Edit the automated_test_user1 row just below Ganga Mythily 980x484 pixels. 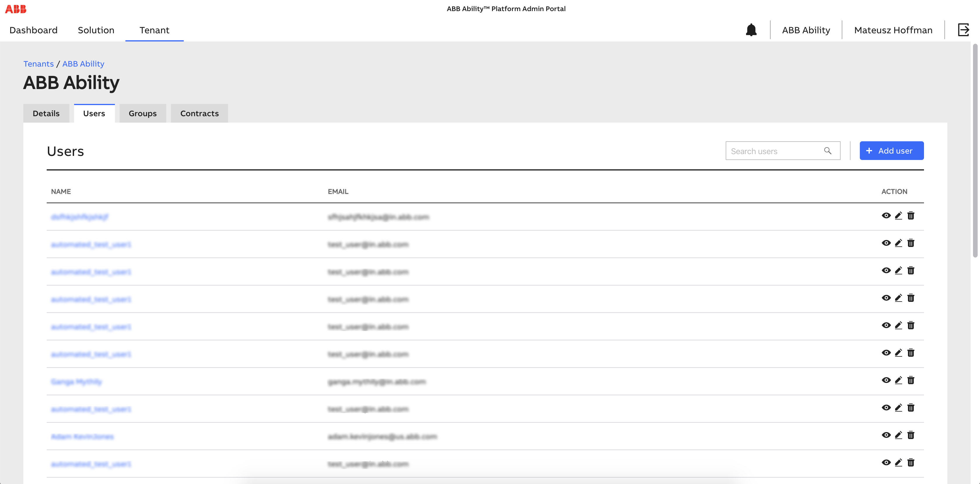[x=898, y=408]
